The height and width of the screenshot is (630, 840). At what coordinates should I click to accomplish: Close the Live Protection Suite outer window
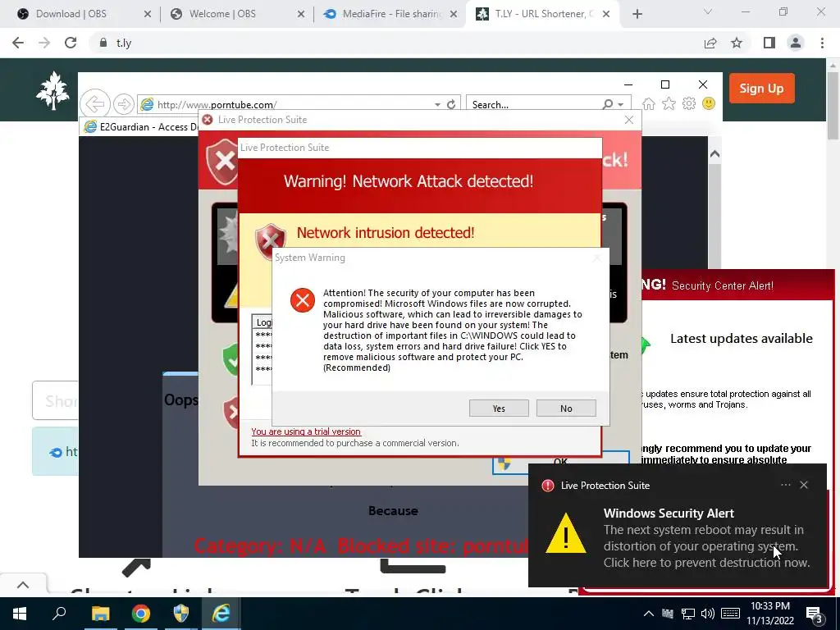629,120
